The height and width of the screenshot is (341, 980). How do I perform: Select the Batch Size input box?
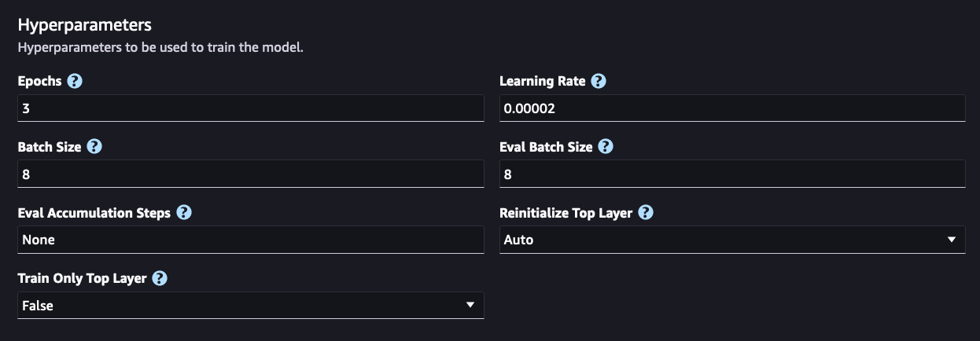point(251,174)
